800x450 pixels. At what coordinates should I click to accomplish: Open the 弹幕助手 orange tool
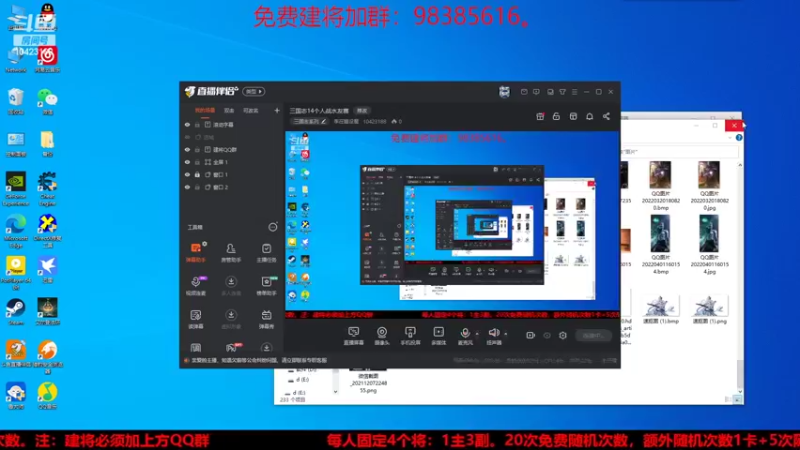tap(196, 253)
